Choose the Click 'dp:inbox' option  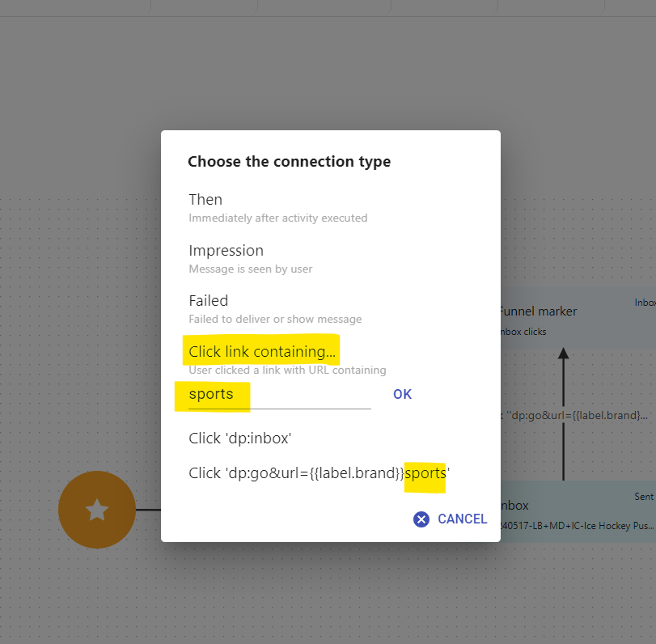tap(239, 439)
